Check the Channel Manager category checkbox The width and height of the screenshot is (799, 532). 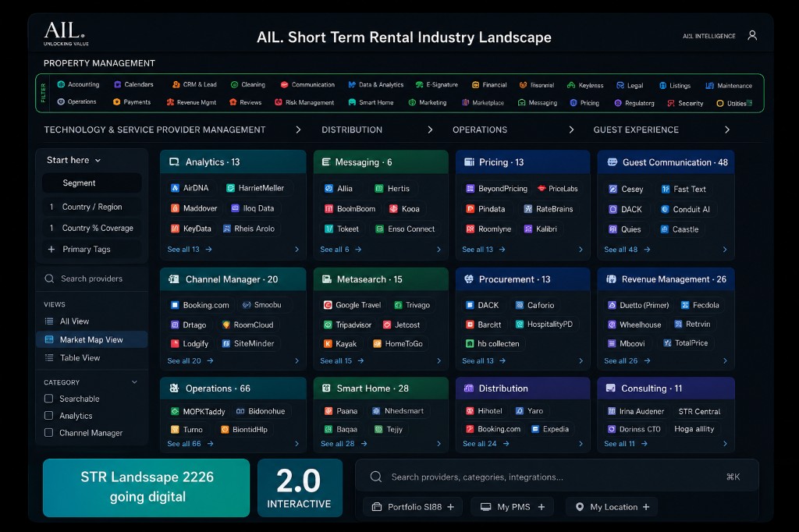click(x=49, y=433)
